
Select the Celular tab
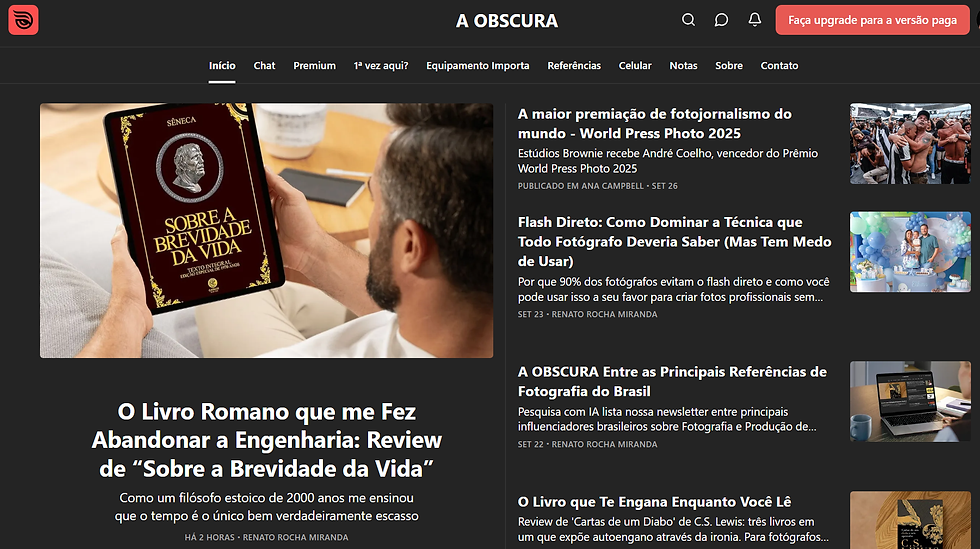click(635, 66)
